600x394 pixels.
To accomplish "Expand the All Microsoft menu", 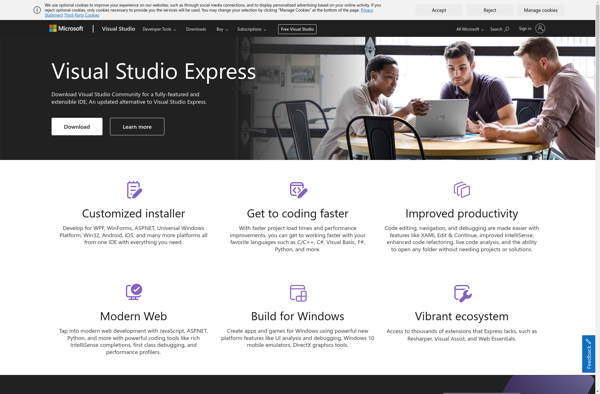I will click(x=470, y=29).
